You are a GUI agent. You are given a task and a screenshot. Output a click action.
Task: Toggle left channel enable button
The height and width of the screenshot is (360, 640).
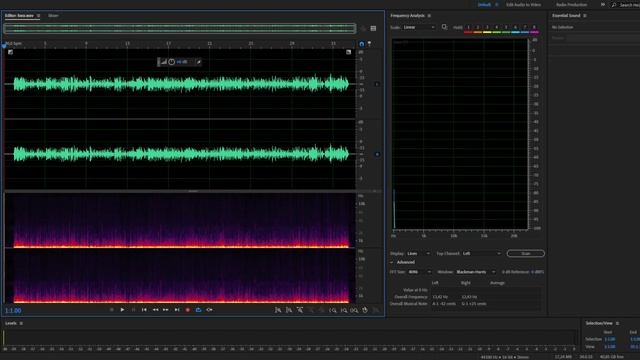tap(377, 84)
